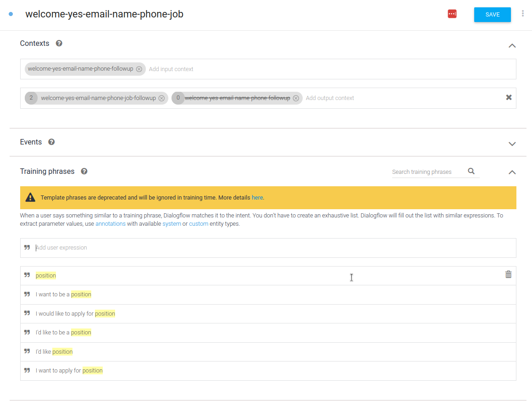The width and height of the screenshot is (532, 406).
Task: Remove the welcome-yes-email-name-phone-followup input context
Action: (139, 69)
